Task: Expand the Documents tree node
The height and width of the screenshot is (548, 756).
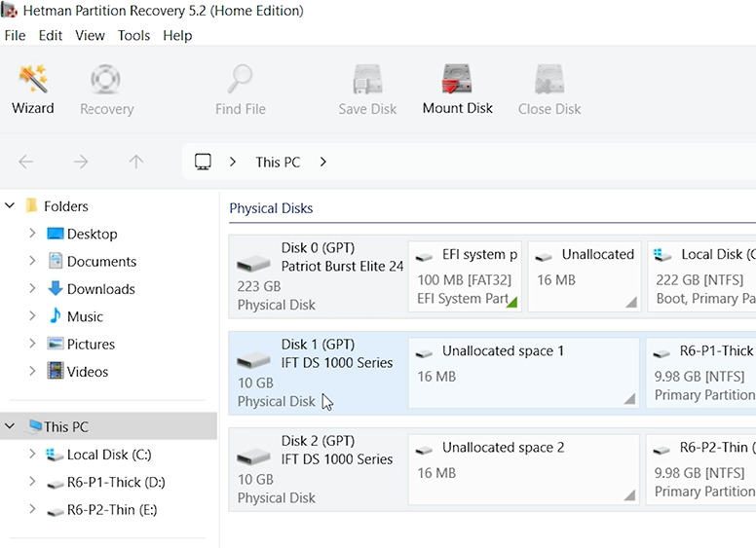Action: pos(32,261)
